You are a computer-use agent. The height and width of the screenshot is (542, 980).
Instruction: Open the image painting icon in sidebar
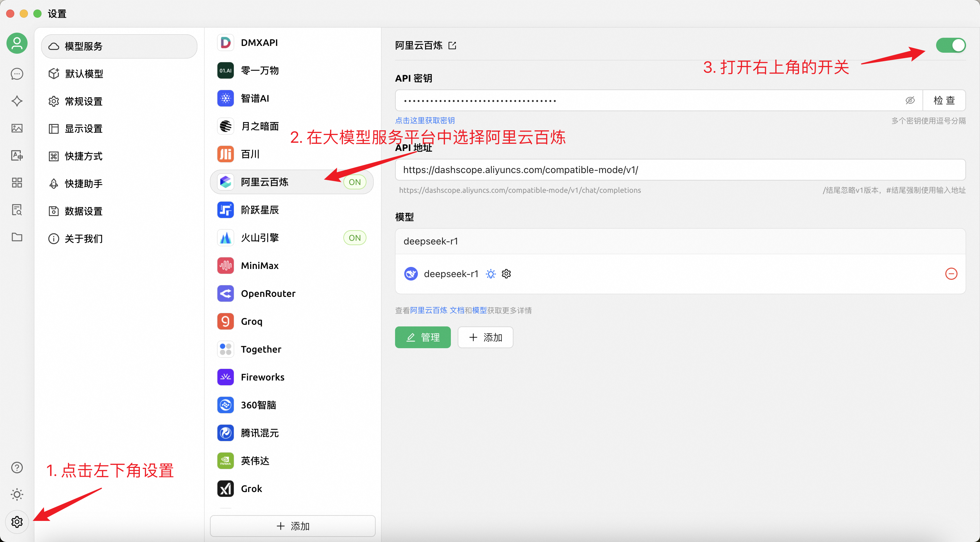point(17,128)
